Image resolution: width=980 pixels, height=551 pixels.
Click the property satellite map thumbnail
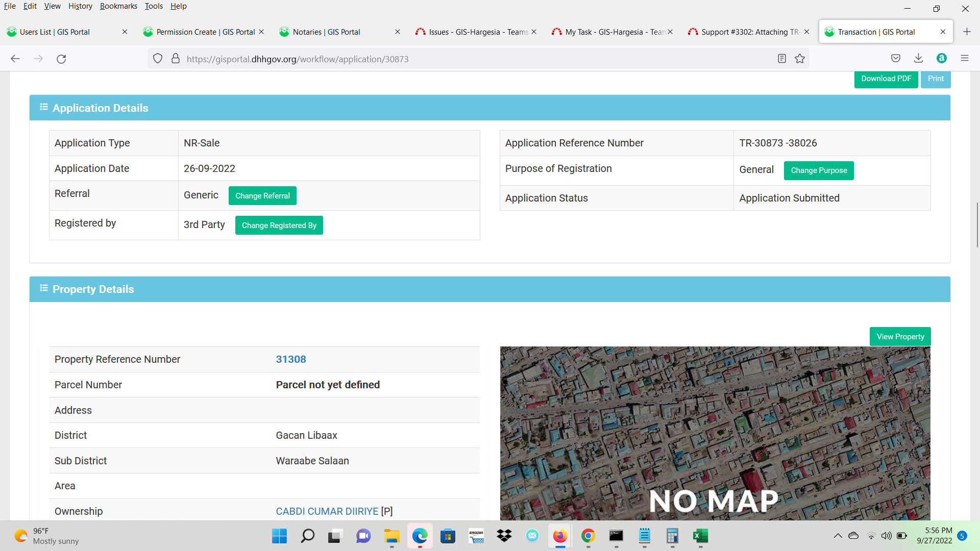pos(715,433)
